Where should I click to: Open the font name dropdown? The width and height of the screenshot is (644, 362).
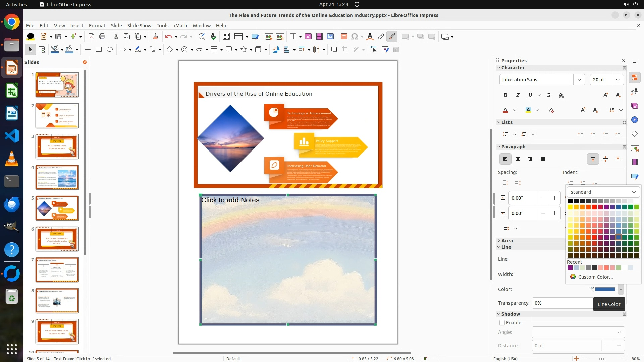(579, 80)
